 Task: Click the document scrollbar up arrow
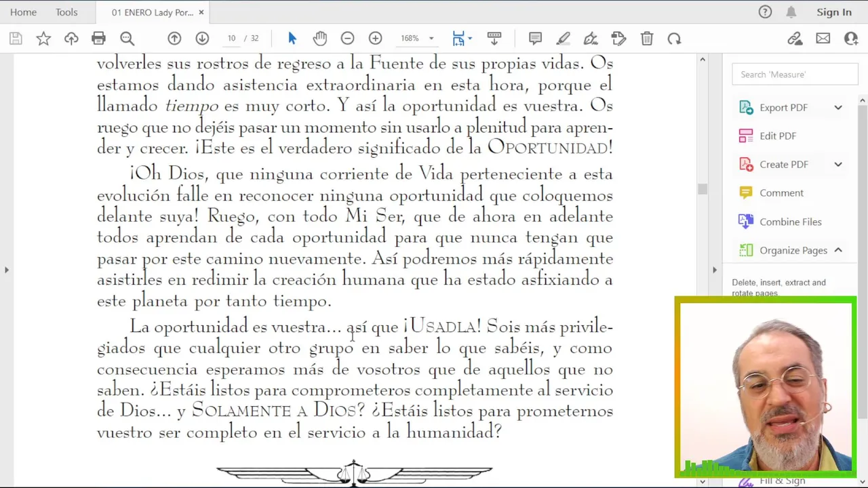(x=703, y=60)
